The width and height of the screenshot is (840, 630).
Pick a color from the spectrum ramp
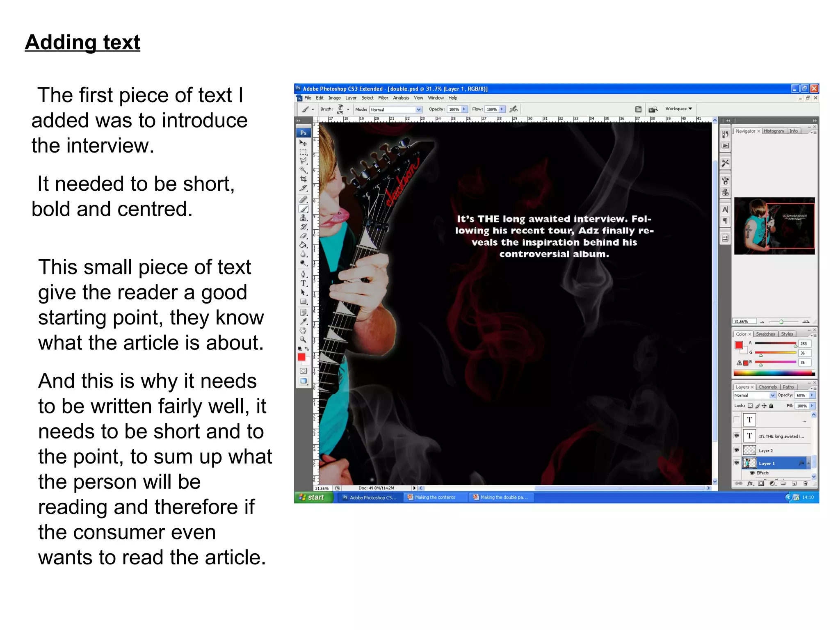pos(774,373)
